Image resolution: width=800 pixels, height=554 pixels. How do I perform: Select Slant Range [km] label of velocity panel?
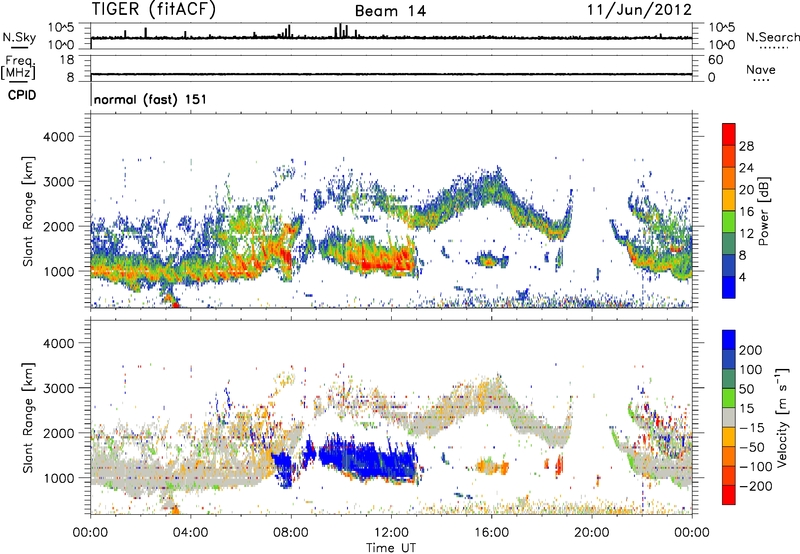[x=28, y=418]
